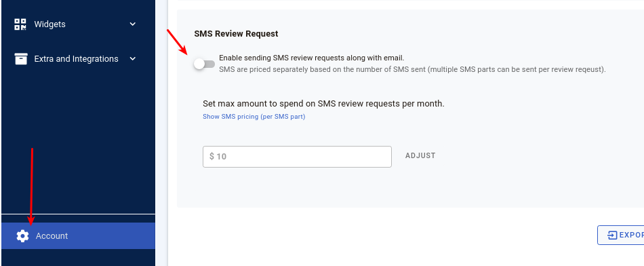The width and height of the screenshot is (644, 266).
Task: Click the SMS Review Request heading
Action: coord(236,34)
